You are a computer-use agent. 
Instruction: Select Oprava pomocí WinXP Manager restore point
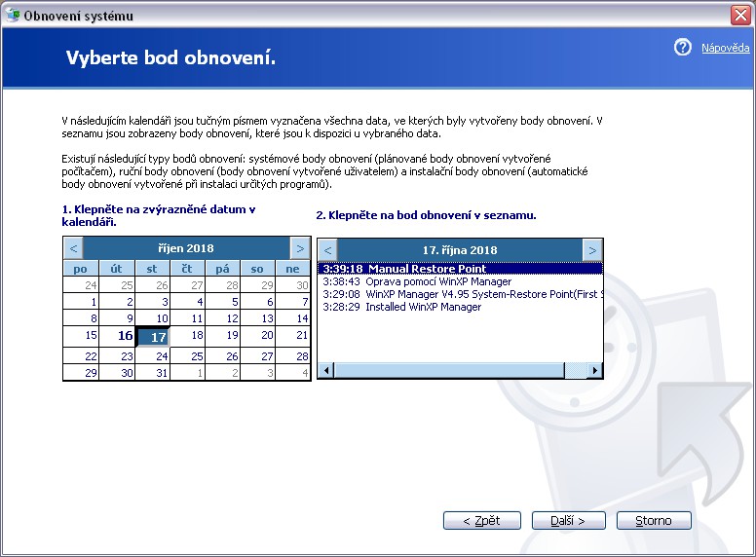click(460, 281)
